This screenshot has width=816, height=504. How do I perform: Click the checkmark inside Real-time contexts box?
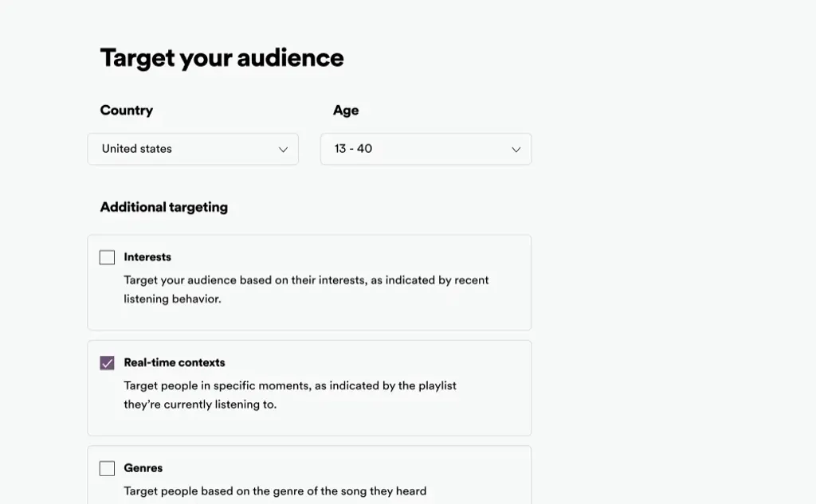[x=107, y=362]
